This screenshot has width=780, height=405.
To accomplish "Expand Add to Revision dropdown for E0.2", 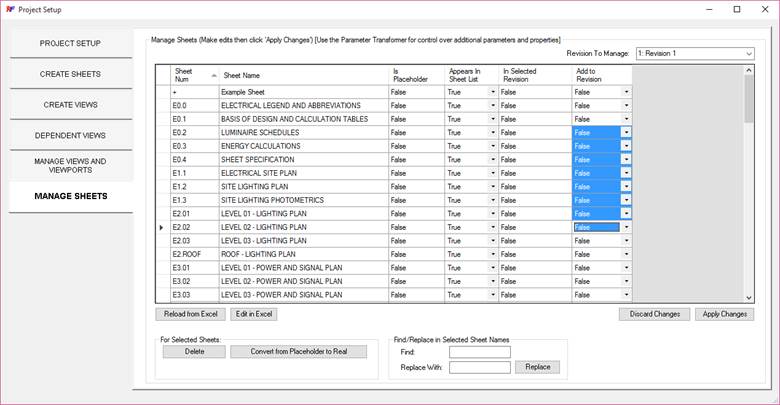I will tap(626, 132).
